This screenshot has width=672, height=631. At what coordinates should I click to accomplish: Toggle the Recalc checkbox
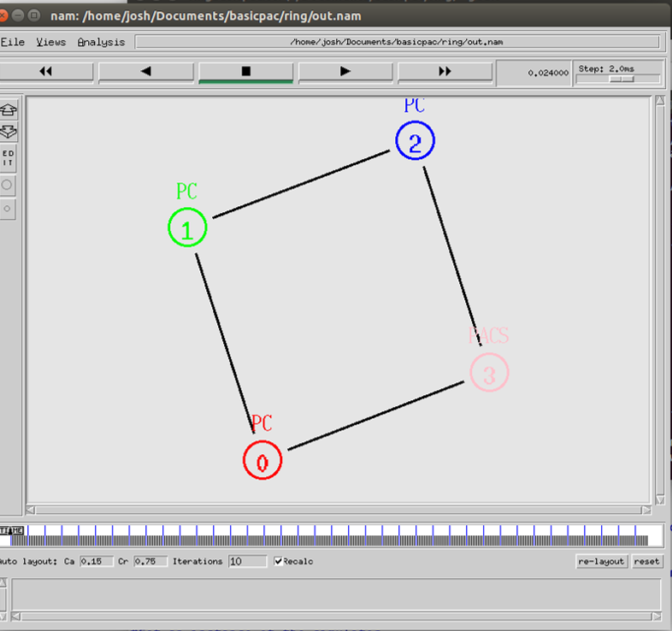point(278,561)
